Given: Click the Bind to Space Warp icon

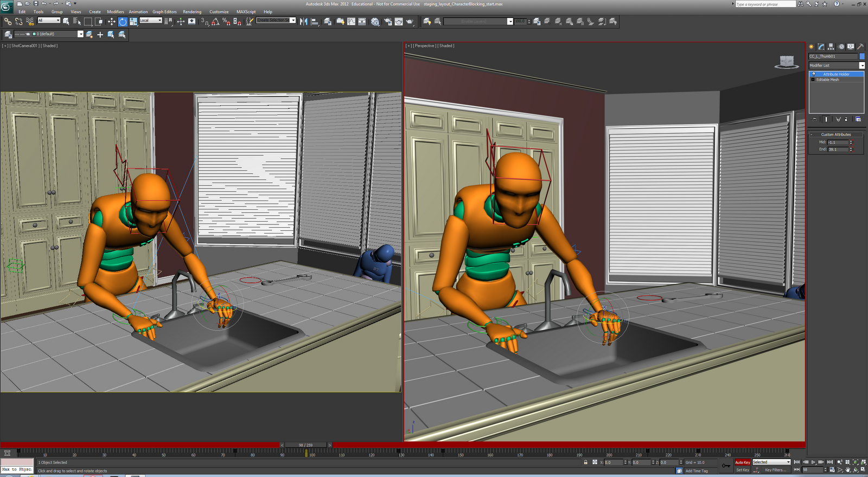Looking at the screenshot, I should tap(30, 21).
